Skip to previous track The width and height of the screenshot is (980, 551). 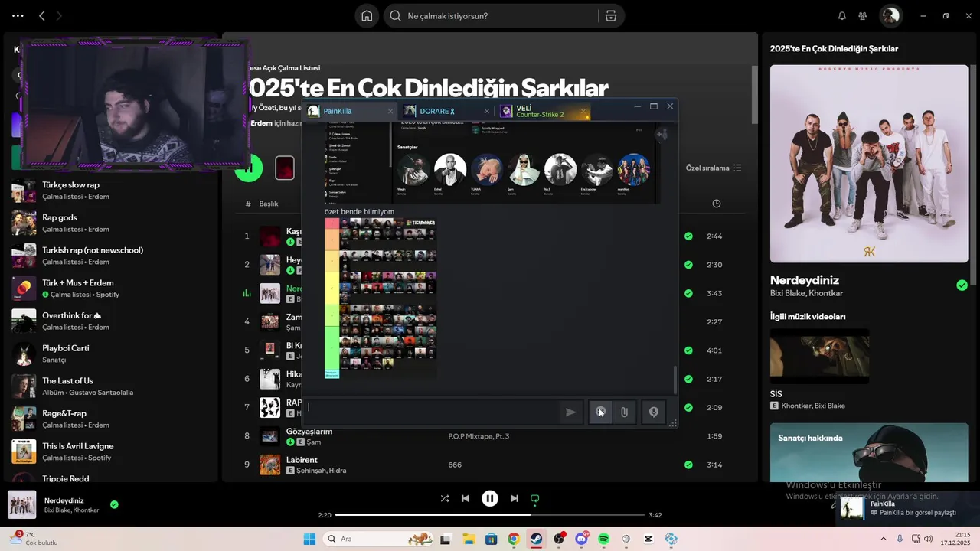pos(465,498)
